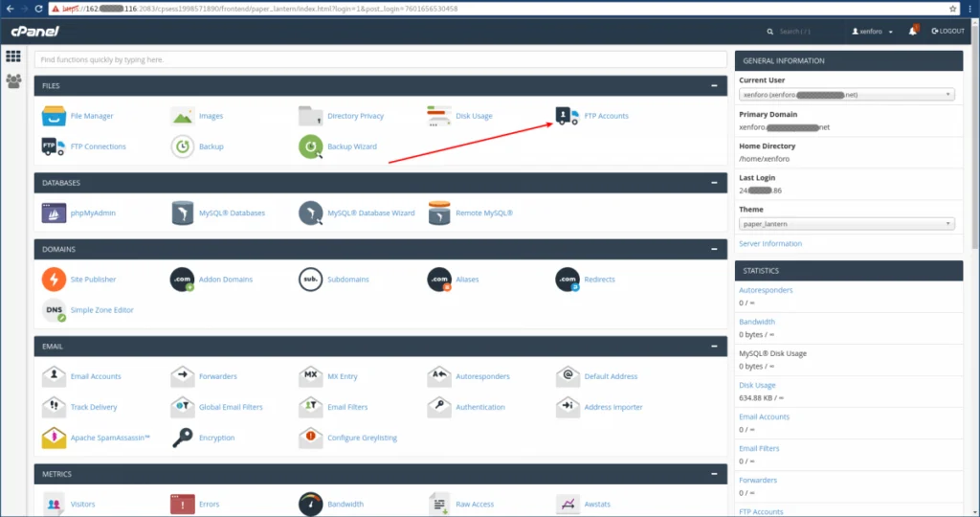Open the Configure Greylisting icon

311,438
